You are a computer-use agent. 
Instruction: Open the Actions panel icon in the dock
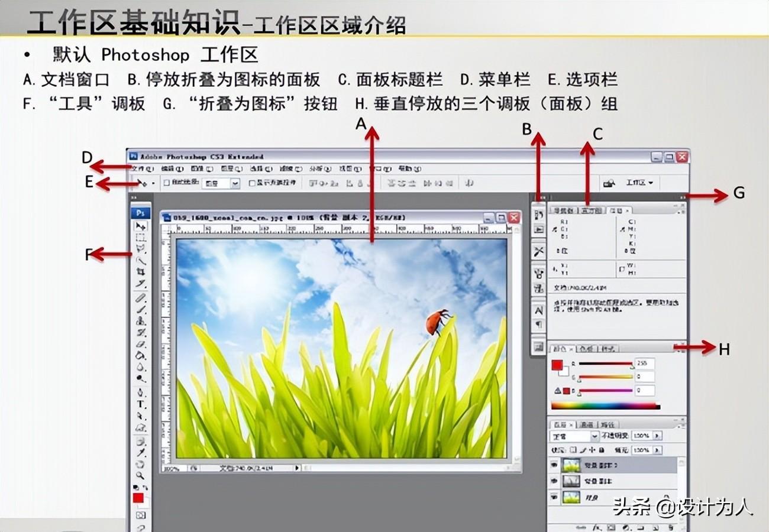[x=539, y=229]
